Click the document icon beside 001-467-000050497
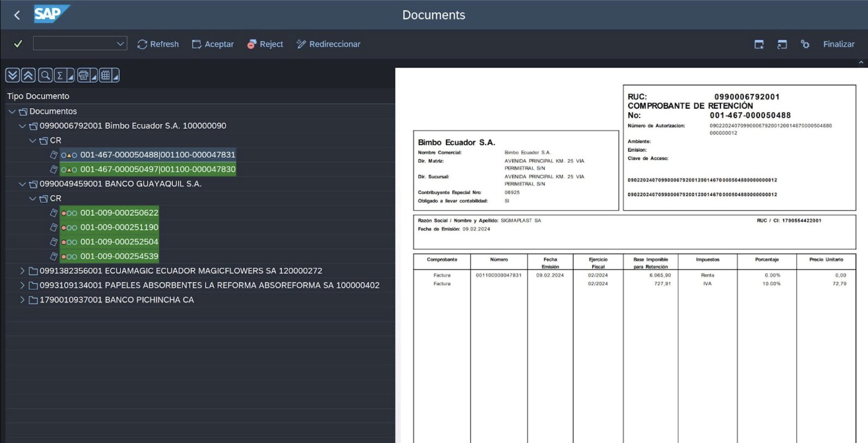Viewport: 868px width, 443px height. point(54,169)
